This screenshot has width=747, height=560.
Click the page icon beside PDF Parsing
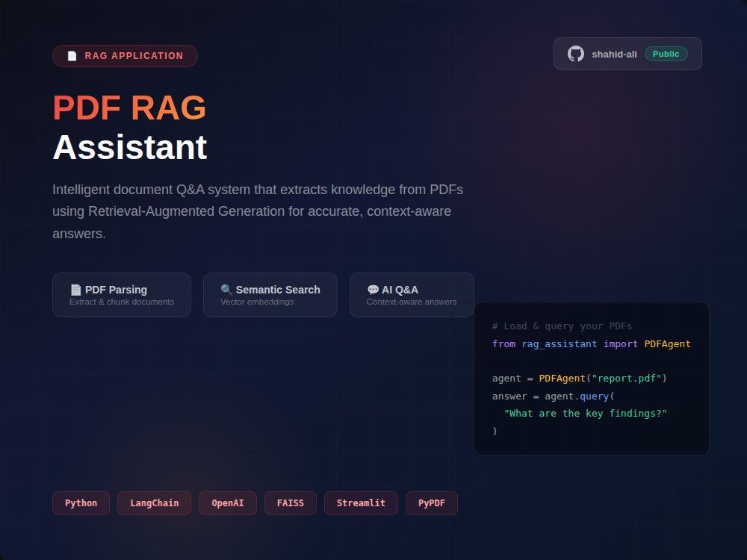75,290
